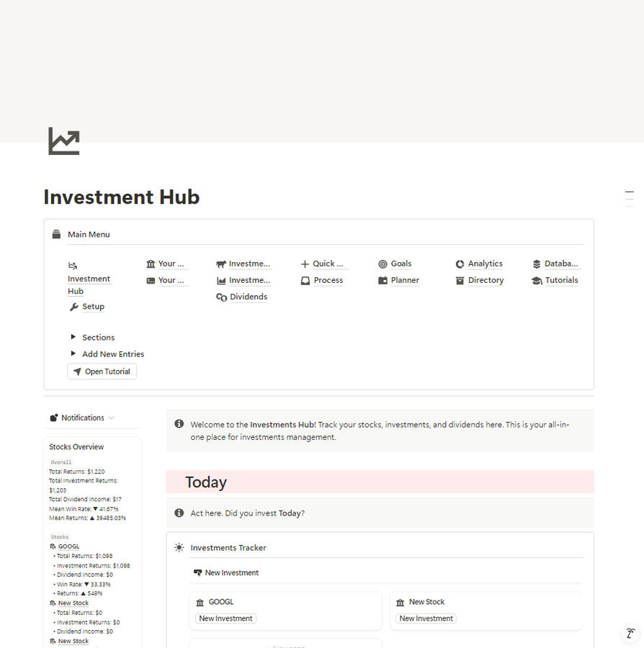
Task: Select the New Investment tab in Investments Tracker
Action: pos(226,573)
